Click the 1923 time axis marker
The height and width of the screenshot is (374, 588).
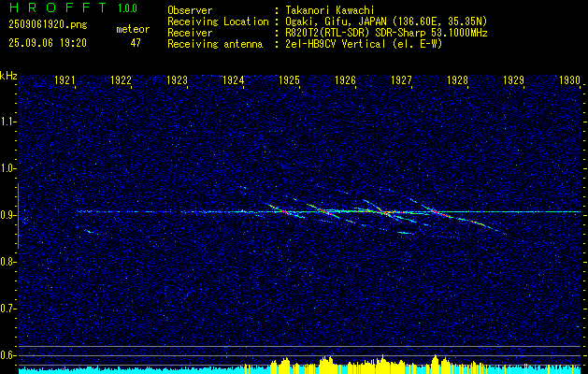pyautogui.click(x=177, y=79)
